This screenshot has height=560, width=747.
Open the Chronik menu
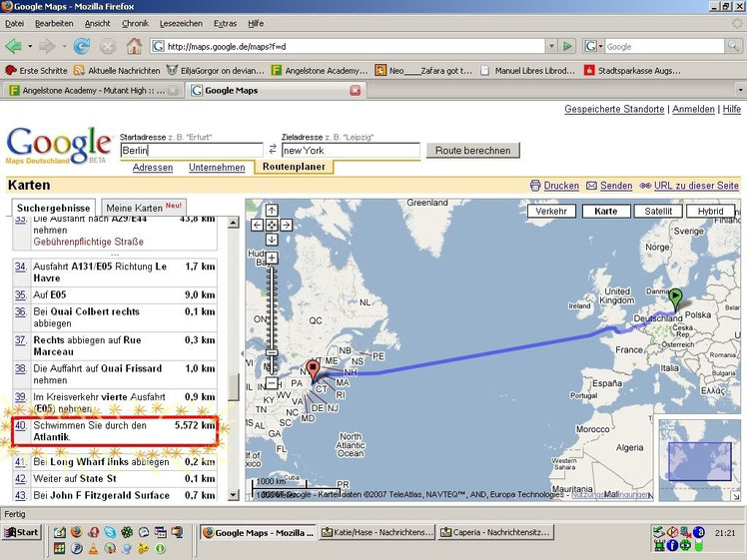[x=135, y=23]
